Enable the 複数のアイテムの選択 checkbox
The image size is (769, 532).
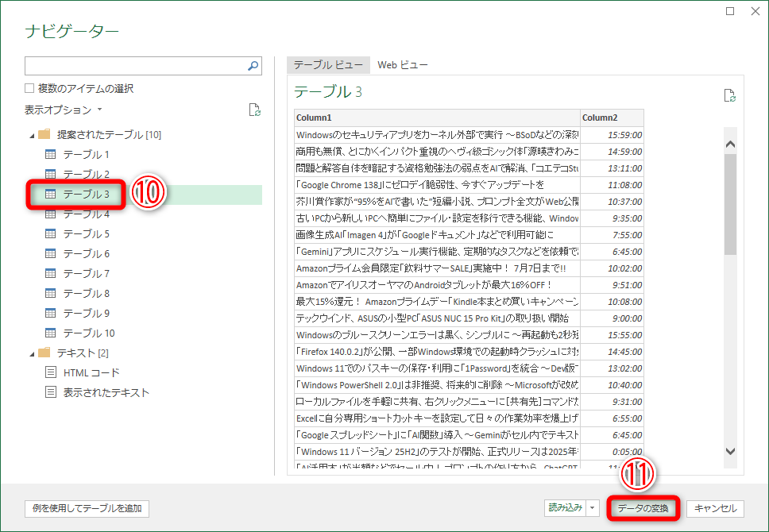[29, 88]
